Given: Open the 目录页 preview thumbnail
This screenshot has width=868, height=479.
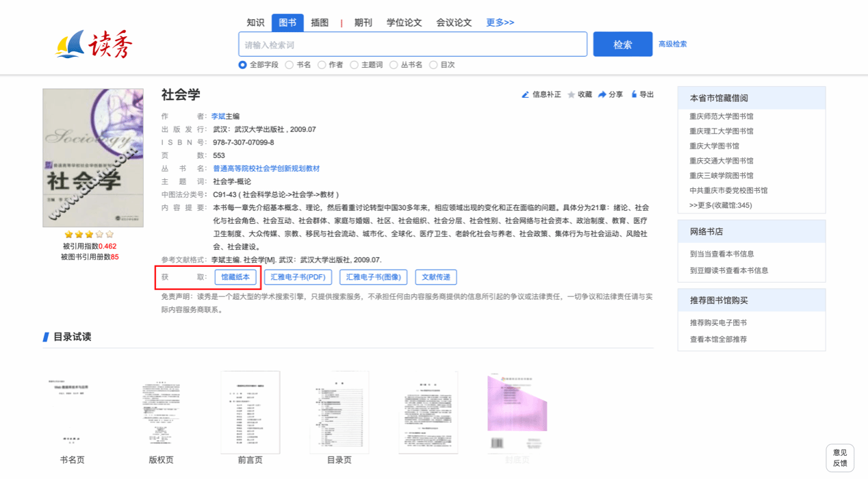Looking at the screenshot, I should 340,413.
